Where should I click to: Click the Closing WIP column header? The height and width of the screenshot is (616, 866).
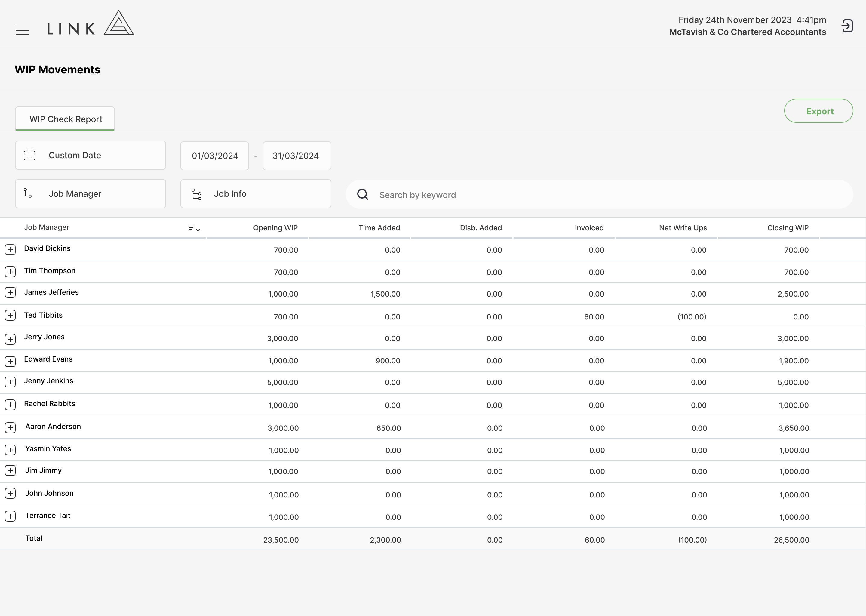[x=788, y=228]
